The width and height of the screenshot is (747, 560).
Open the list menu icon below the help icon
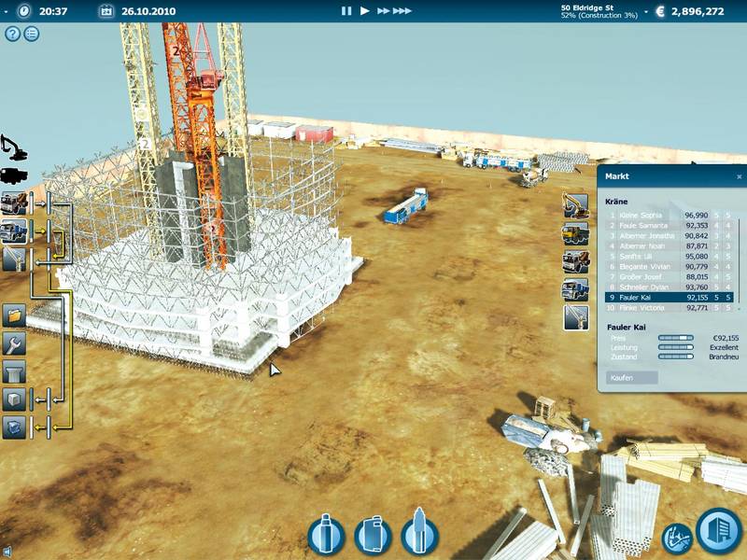[30, 35]
